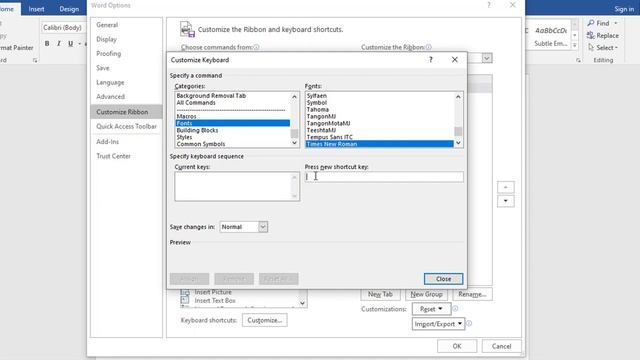Screen dimensions: 640x360
Task: Expand commands list scroll down arrow
Action: click(x=302, y=303)
